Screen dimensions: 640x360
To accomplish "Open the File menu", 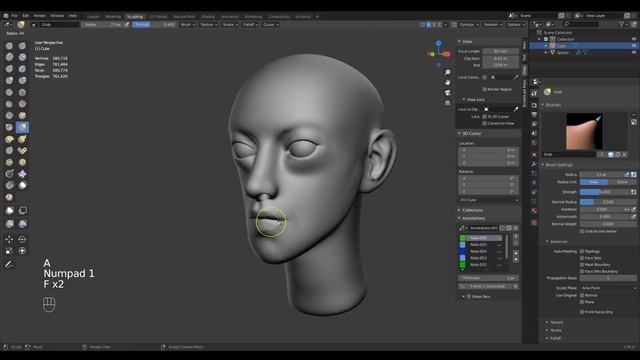I will [15, 16].
